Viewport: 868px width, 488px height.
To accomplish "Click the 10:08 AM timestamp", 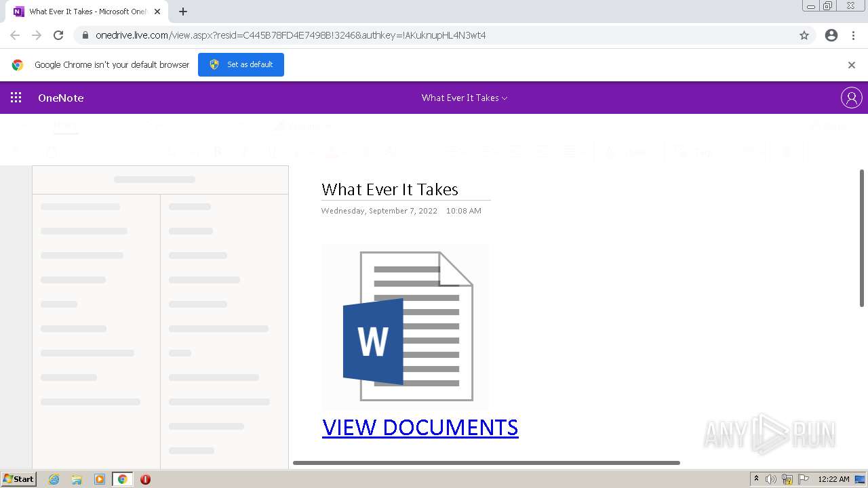I will tap(464, 211).
